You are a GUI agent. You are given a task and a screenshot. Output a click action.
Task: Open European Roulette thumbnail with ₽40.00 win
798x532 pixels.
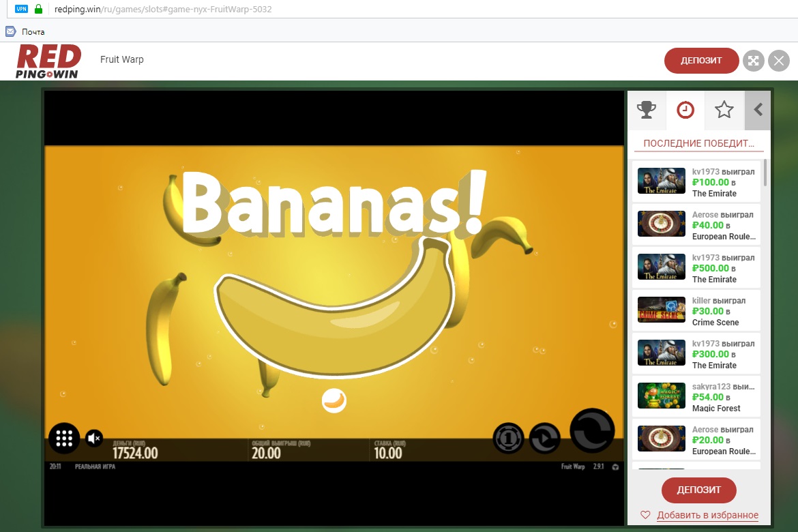[x=662, y=224]
